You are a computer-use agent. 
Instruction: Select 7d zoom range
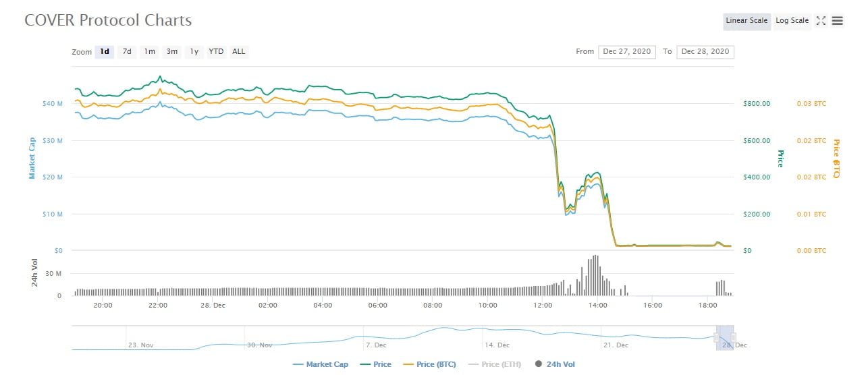coord(126,52)
